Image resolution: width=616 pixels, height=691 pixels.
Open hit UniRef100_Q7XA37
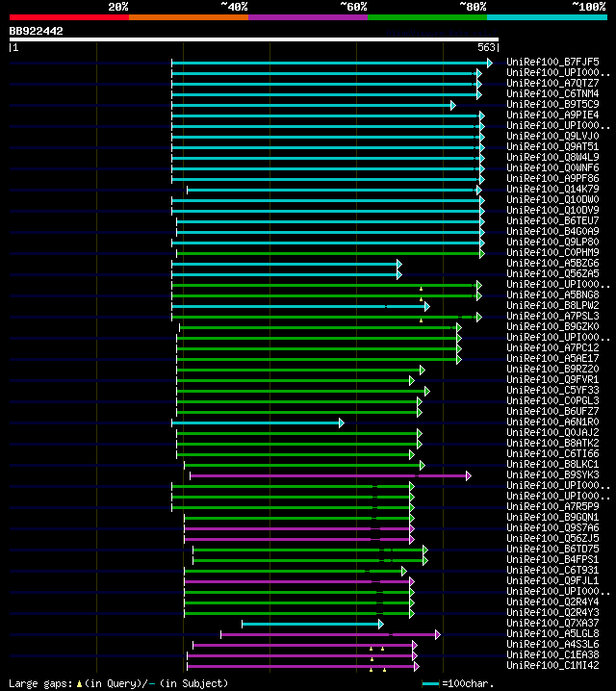pyautogui.click(x=552, y=623)
